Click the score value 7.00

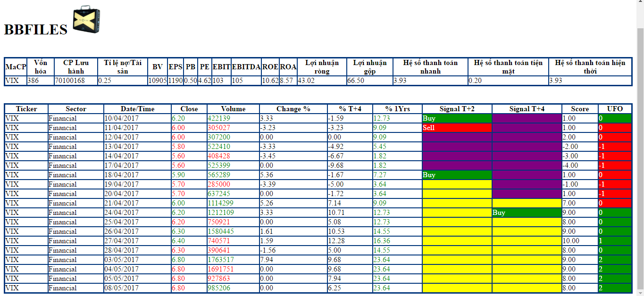click(569, 203)
